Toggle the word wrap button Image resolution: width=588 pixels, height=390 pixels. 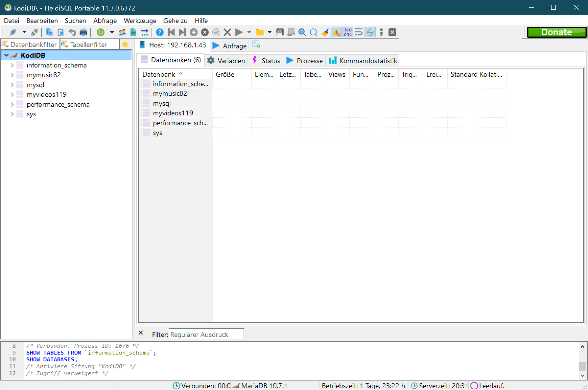359,32
